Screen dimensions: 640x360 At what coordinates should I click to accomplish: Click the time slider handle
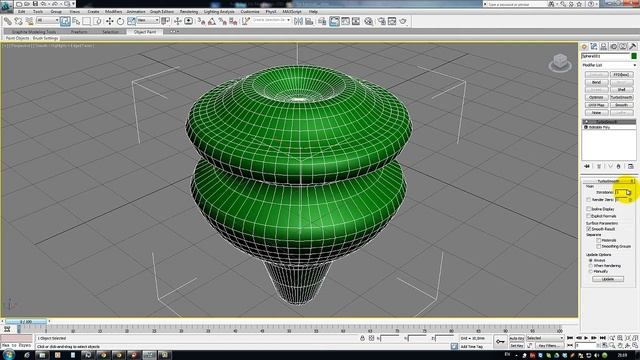(26, 322)
